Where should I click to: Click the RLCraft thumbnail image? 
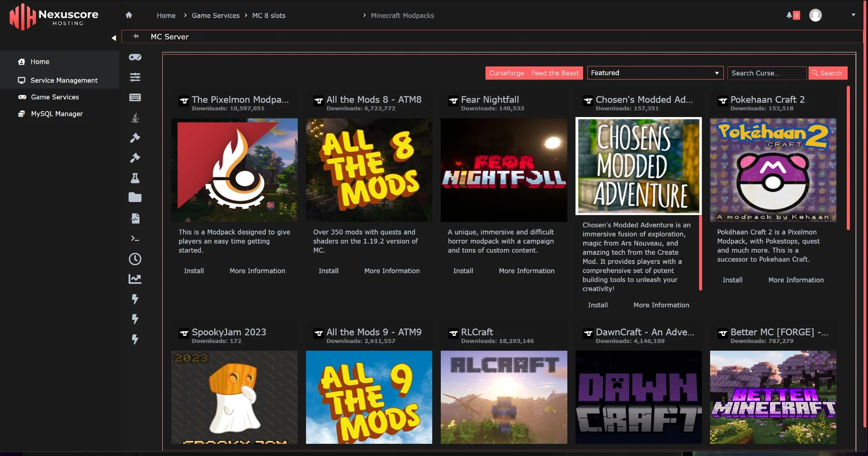click(x=504, y=397)
